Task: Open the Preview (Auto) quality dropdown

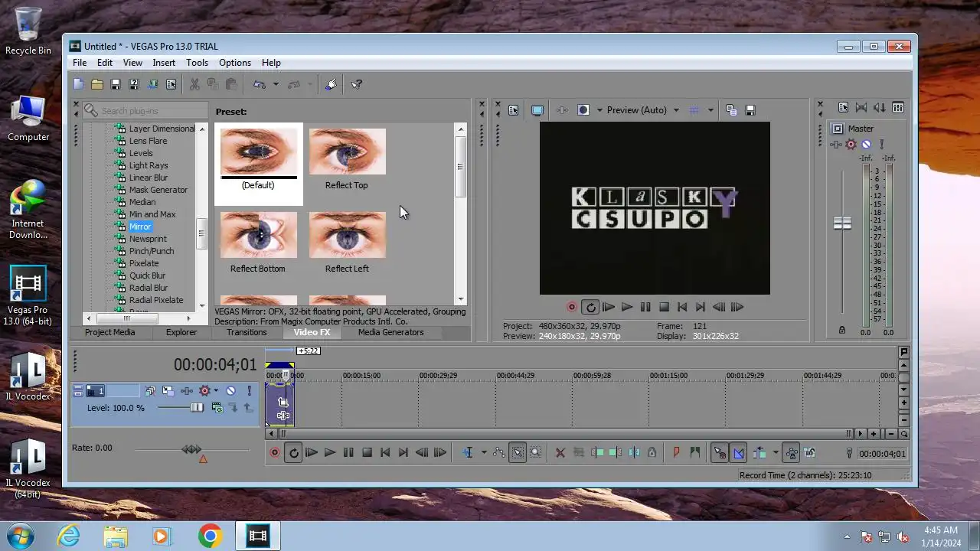Action: [676, 110]
